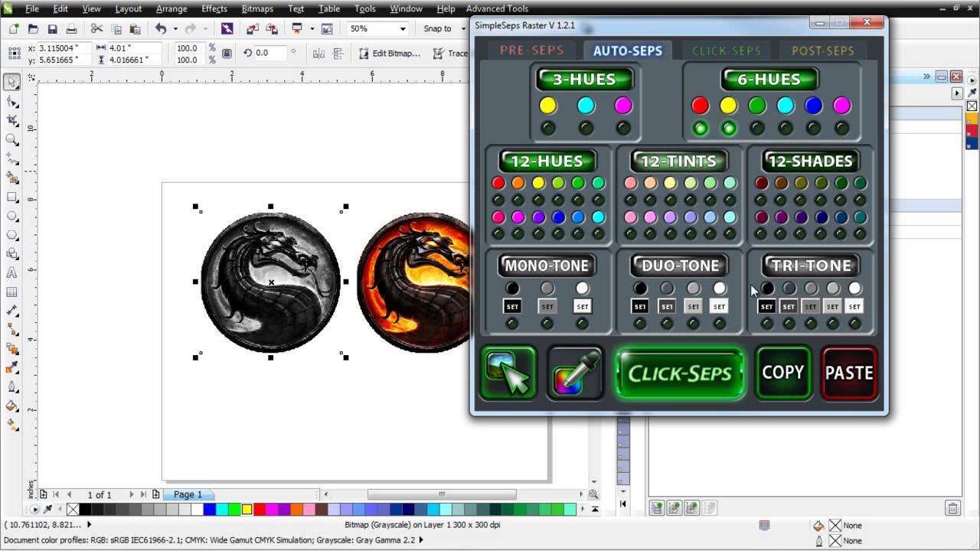Image resolution: width=980 pixels, height=551 pixels.
Task: Click the rotation angle input field
Action: tap(272, 53)
